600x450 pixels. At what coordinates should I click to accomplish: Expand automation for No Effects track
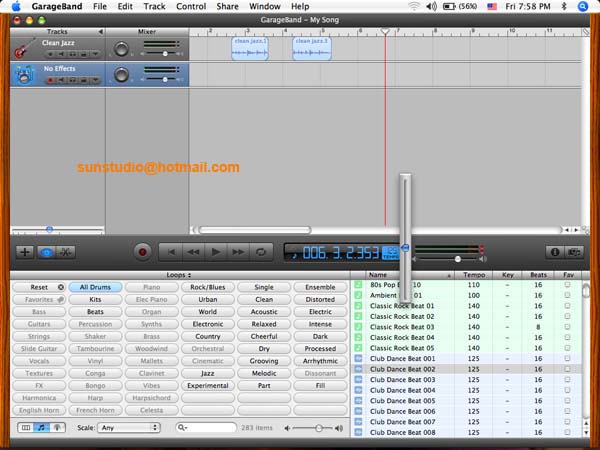point(95,80)
